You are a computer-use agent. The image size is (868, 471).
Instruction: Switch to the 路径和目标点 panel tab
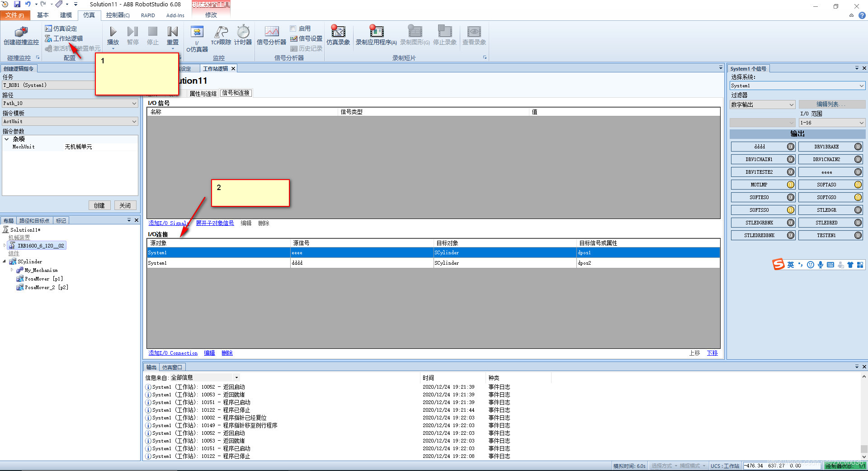click(x=34, y=221)
